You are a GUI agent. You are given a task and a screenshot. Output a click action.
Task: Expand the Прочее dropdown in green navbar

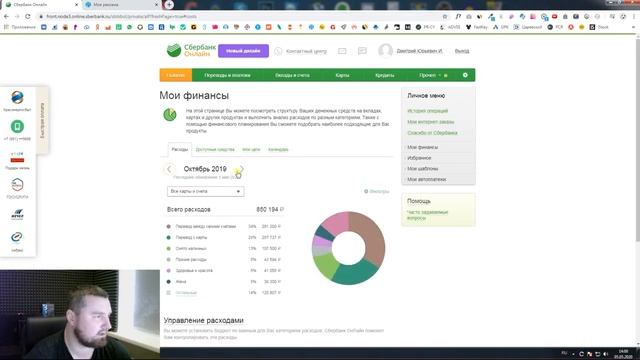coord(430,75)
